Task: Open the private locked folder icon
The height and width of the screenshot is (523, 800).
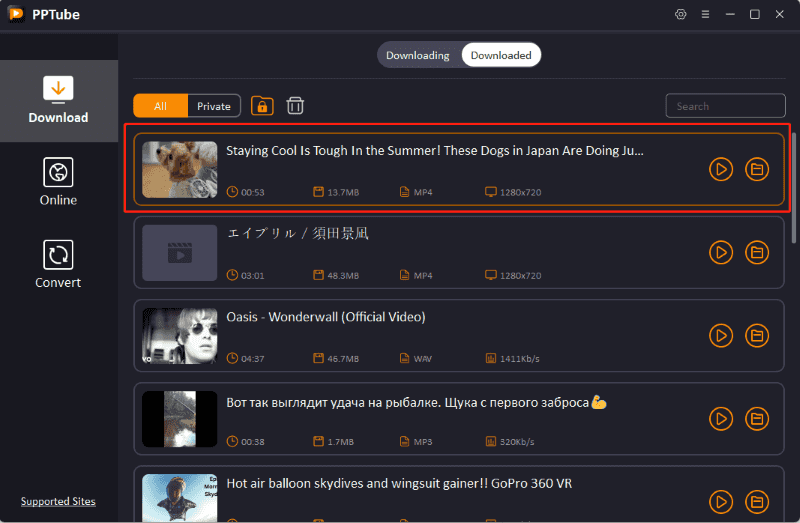Action: (x=262, y=106)
